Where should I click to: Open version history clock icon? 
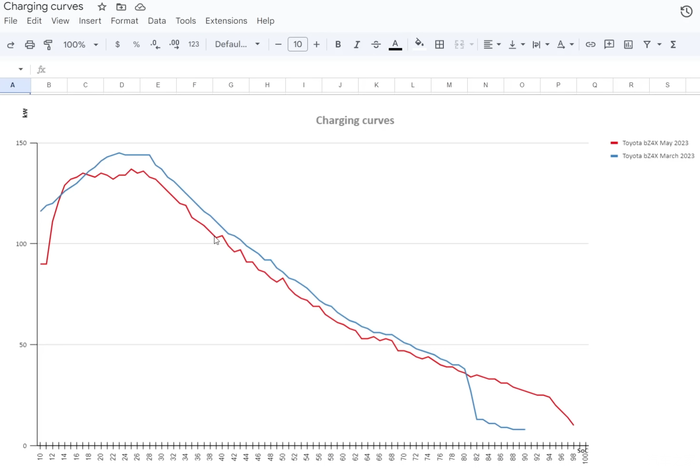[x=686, y=12]
